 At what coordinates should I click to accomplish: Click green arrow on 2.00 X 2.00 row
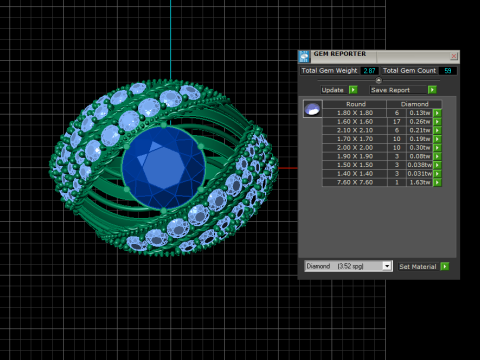[437, 148]
